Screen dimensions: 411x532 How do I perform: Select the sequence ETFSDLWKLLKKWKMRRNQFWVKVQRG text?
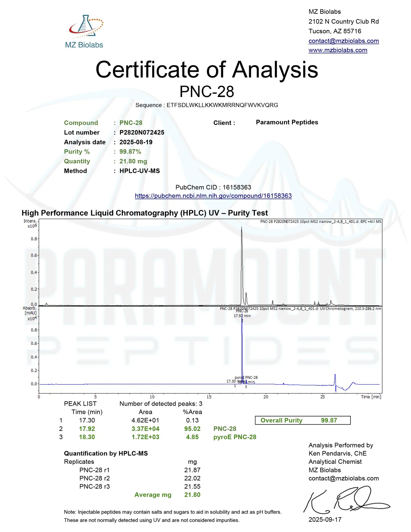[x=222, y=105]
